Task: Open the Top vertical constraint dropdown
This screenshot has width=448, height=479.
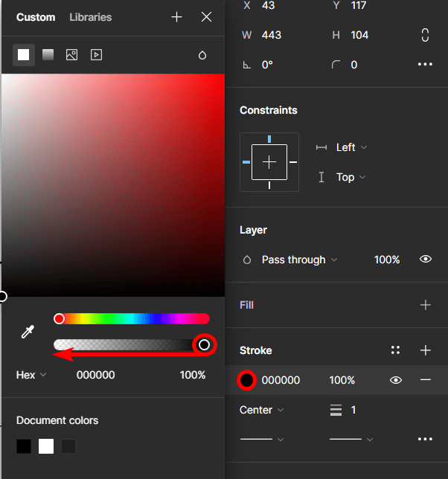Action: tap(351, 177)
